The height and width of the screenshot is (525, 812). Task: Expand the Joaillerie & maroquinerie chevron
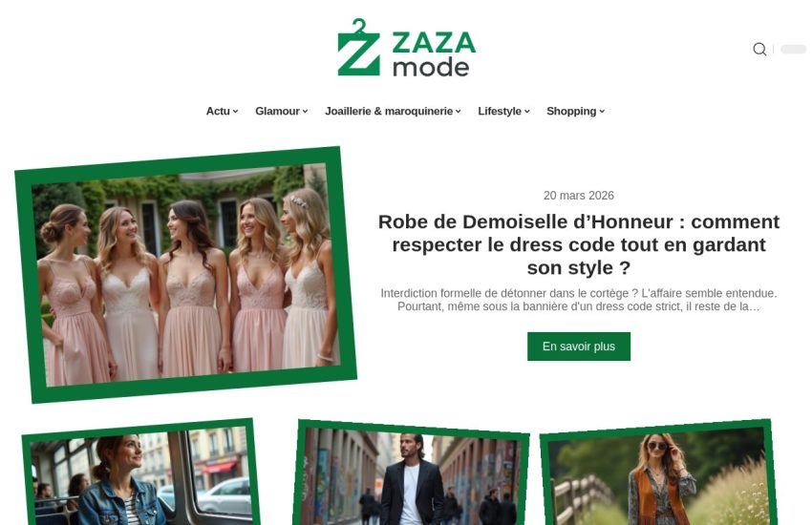(x=458, y=112)
